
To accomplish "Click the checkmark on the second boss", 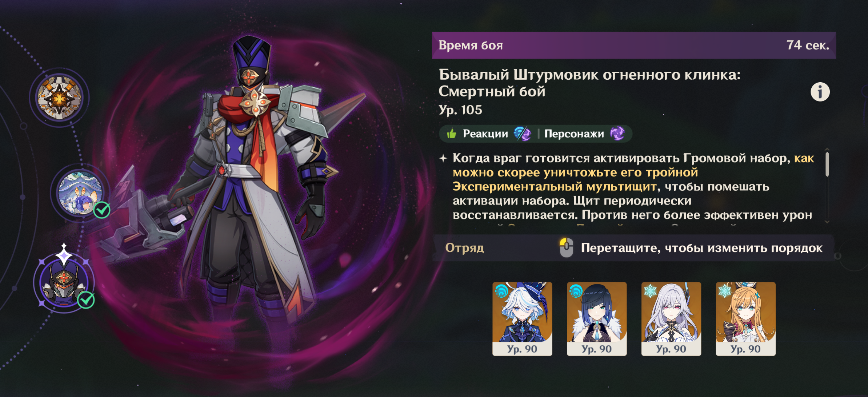I will pos(102,210).
